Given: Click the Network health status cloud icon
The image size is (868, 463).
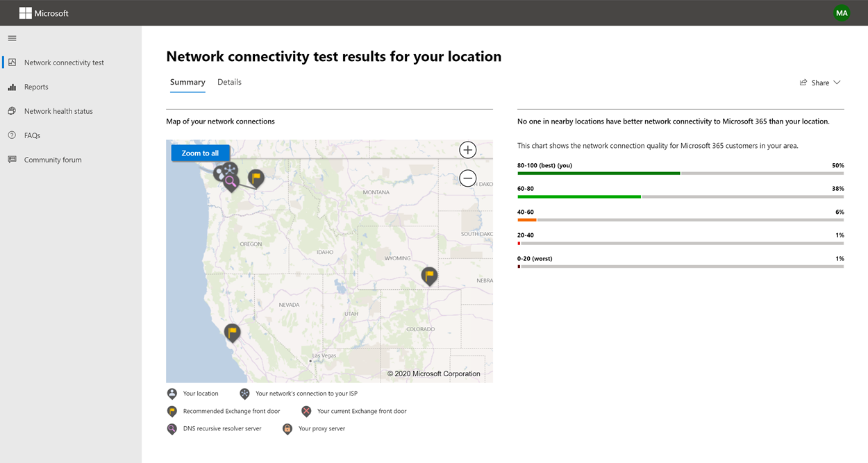Looking at the screenshot, I should (12, 110).
